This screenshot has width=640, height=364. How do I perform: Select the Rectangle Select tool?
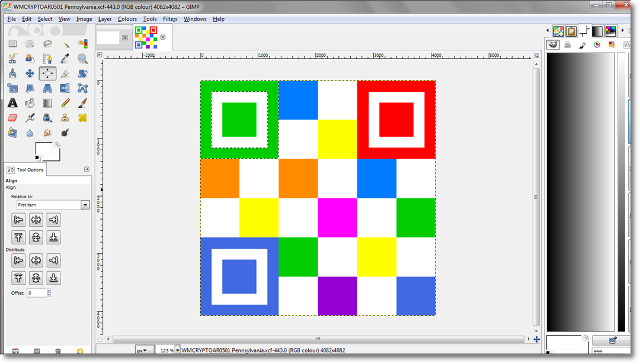(x=12, y=44)
